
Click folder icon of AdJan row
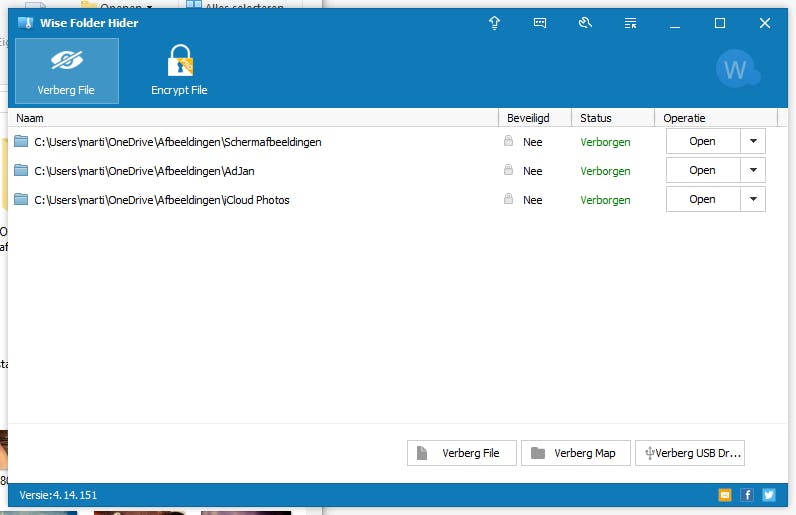[21, 170]
